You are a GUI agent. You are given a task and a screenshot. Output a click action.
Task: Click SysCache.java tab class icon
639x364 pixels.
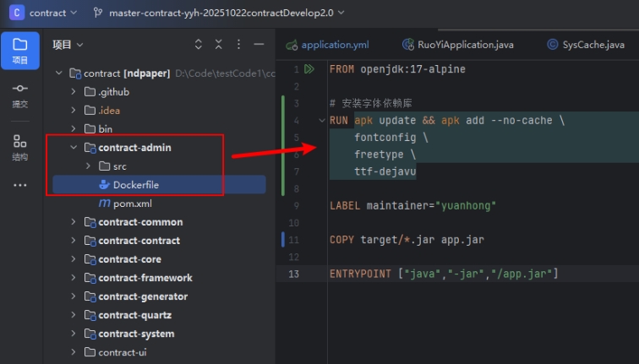[x=552, y=45]
